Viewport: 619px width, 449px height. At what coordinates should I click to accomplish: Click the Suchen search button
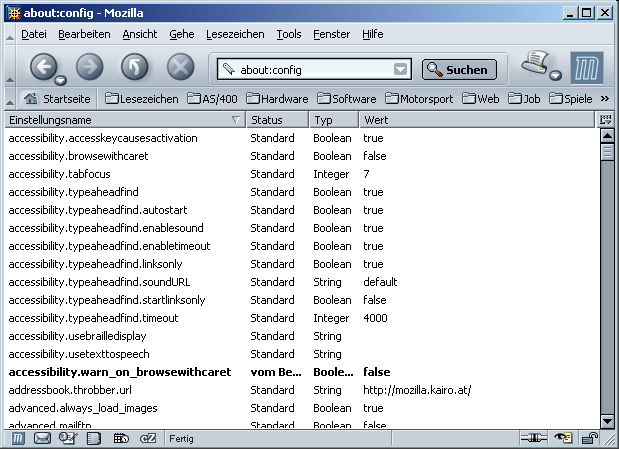(x=459, y=70)
